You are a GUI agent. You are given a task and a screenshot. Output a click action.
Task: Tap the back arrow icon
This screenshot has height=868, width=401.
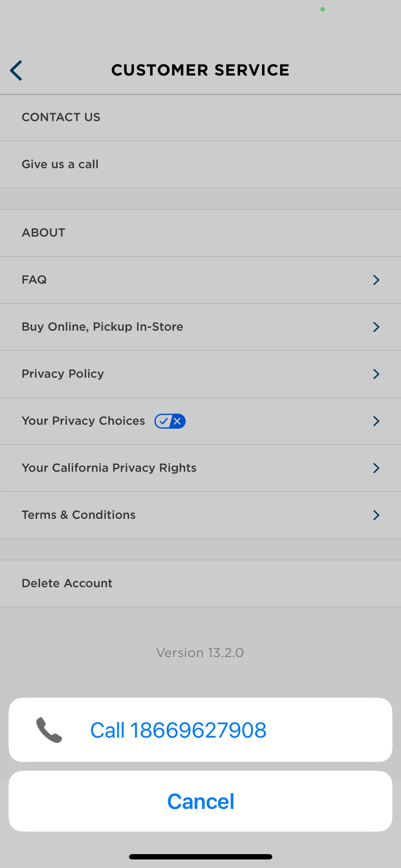click(16, 71)
